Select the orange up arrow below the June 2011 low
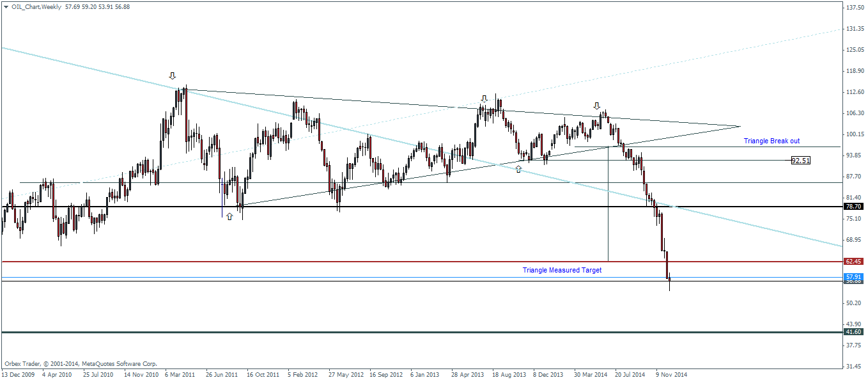The width and height of the screenshot is (868, 380). click(x=229, y=216)
